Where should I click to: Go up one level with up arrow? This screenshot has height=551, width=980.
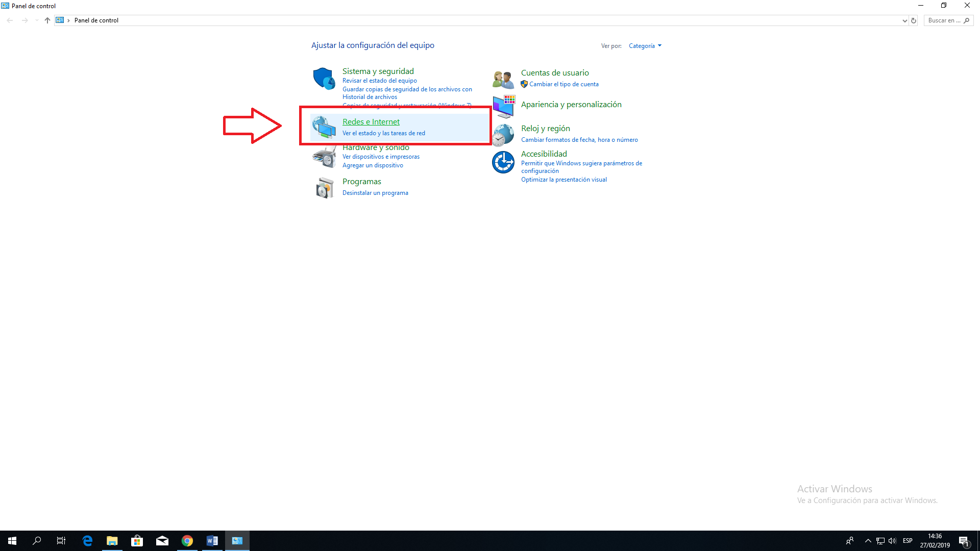point(47,20)
